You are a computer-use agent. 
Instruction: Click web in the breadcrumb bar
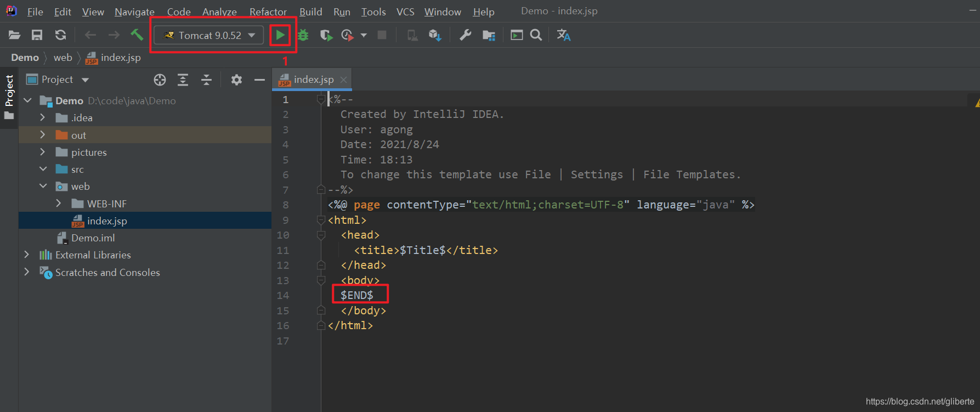tap(63, 58)
